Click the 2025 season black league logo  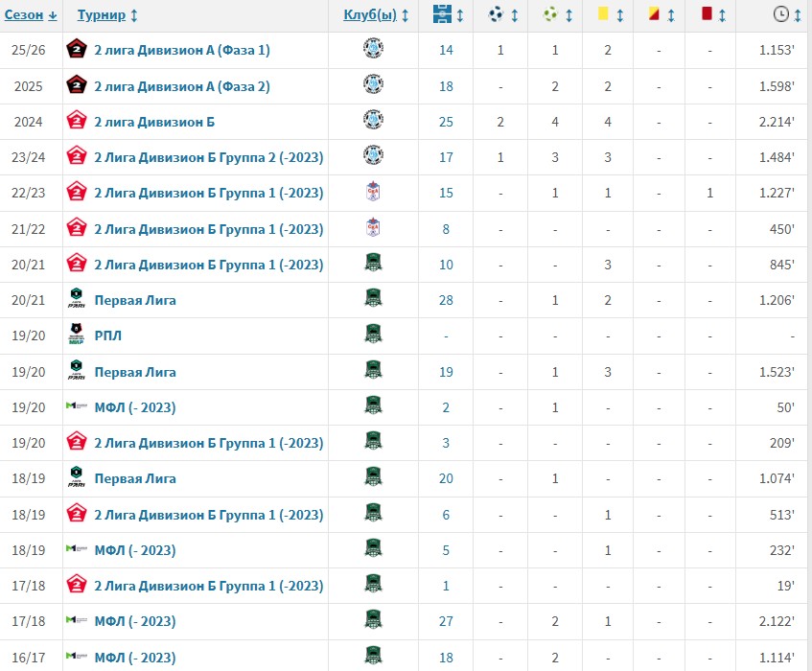[76, 84]
